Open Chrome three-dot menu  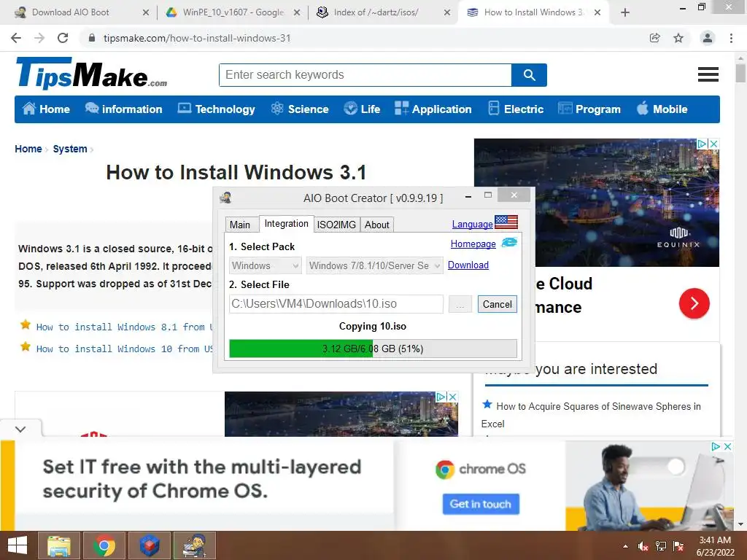[x=731, y=38]
